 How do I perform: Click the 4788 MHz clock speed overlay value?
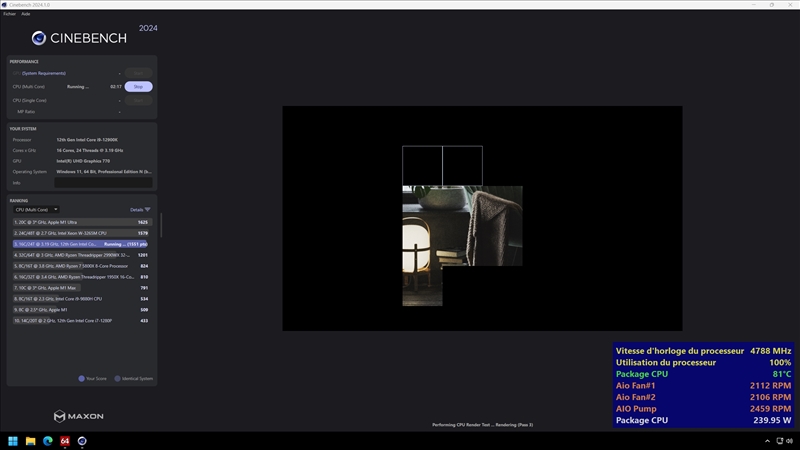point(770,351)
